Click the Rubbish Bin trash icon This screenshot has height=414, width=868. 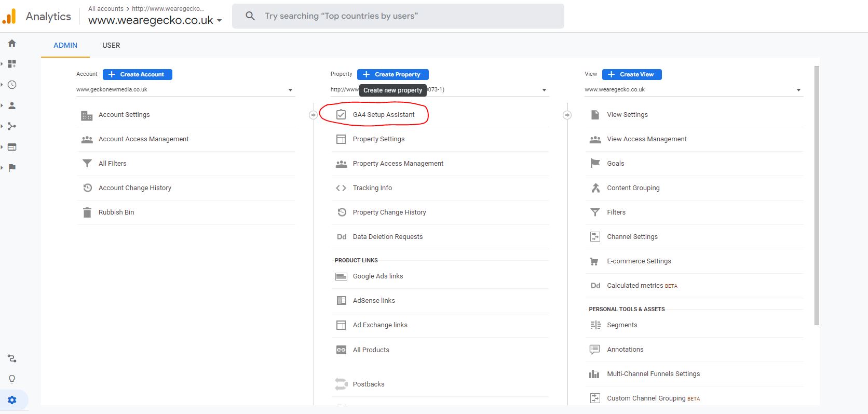coord(87,212)
